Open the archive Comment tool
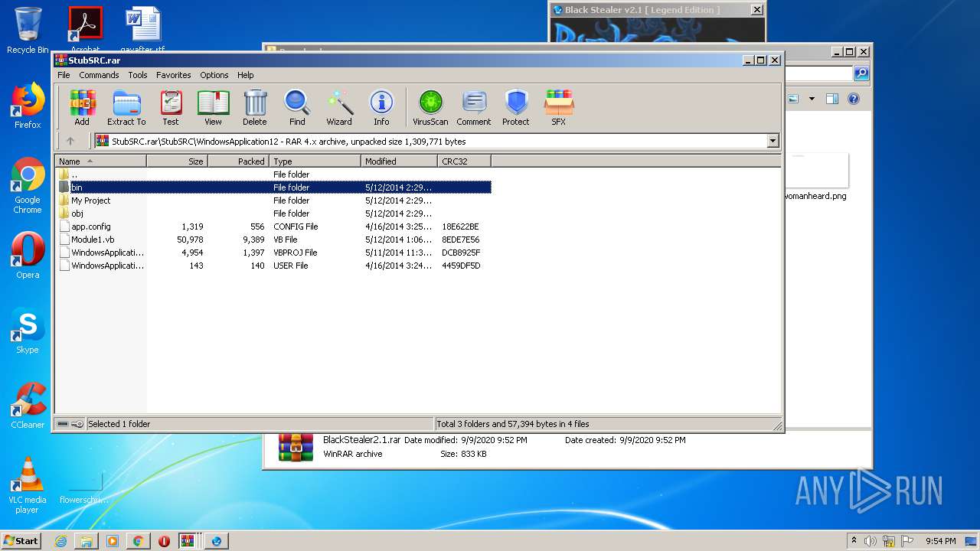This screenshot has height=551, width=980. 474,108
